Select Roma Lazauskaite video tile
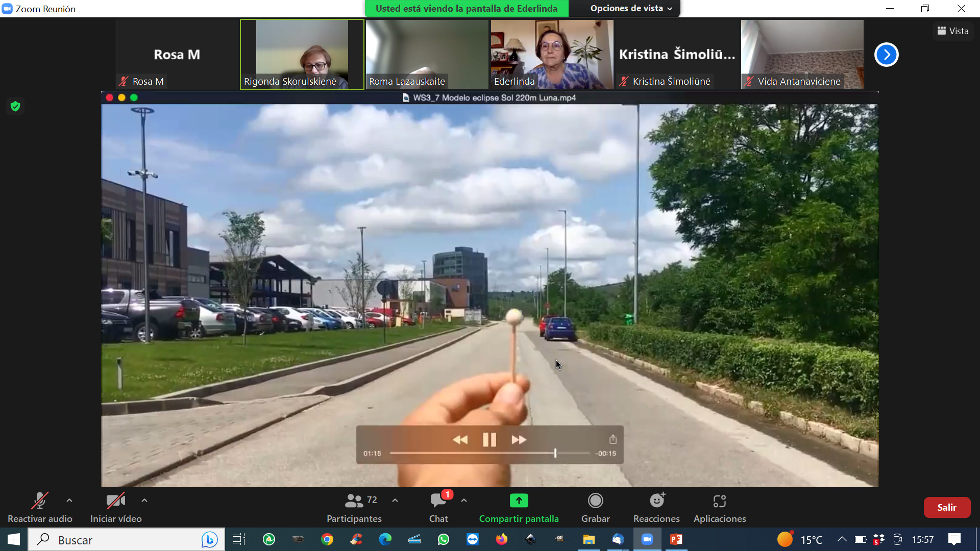980x551 pixels. (427, 55)
